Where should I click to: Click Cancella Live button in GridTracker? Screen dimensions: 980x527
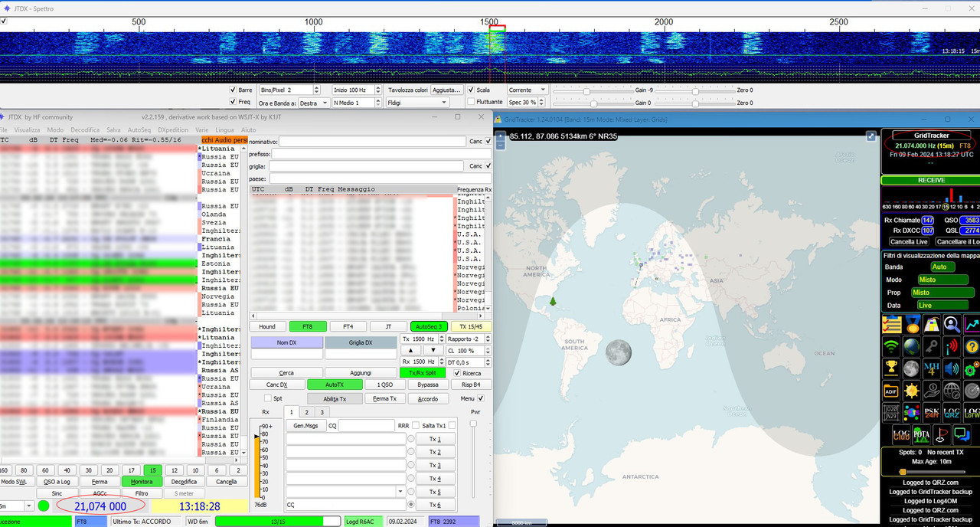(x=909, y=242)
